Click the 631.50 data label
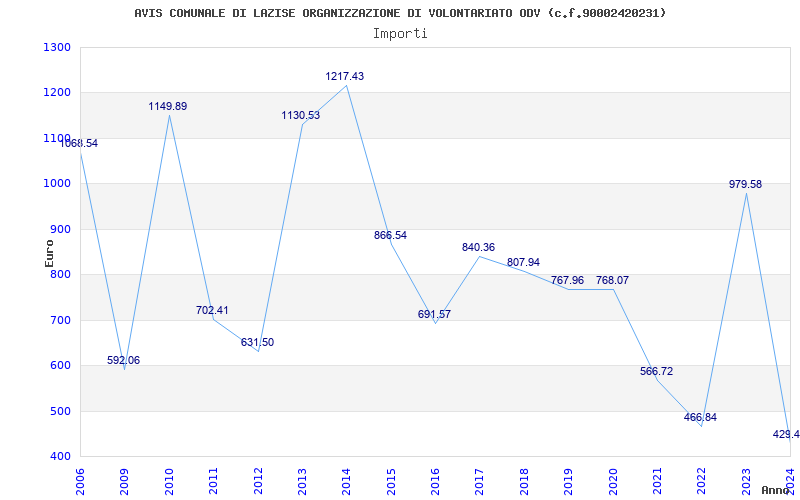 [x=258, y=342]
